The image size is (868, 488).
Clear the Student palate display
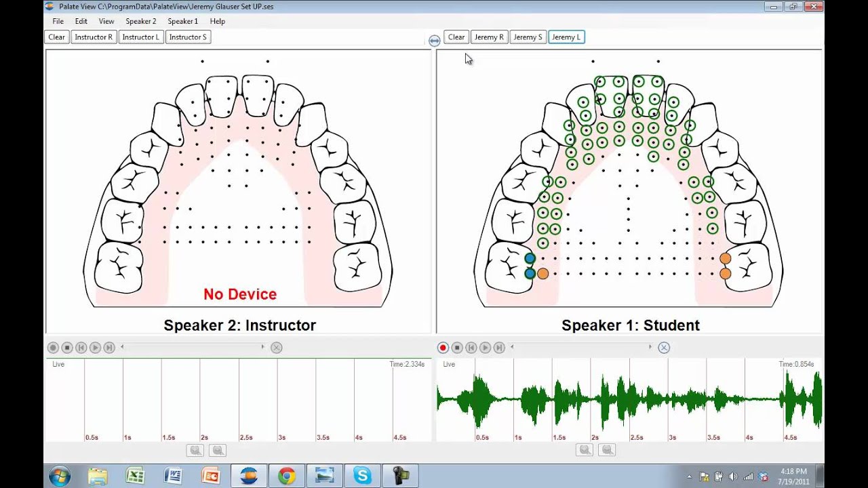(x=456, y=37)
